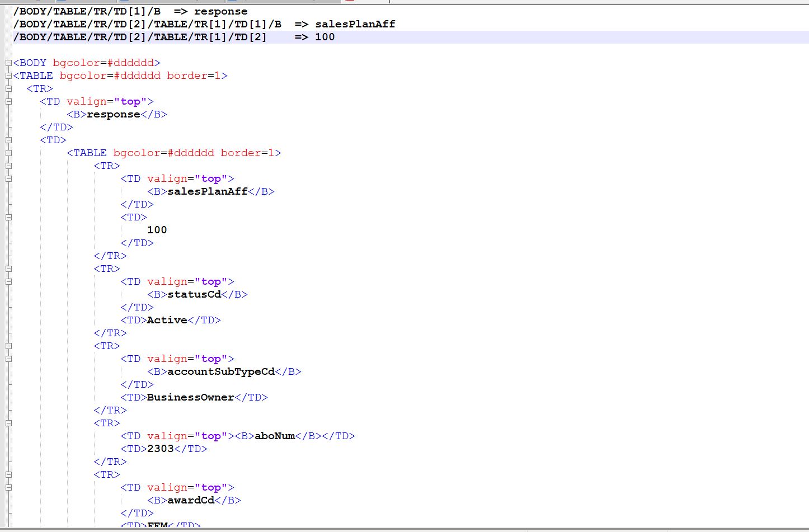Collapse the TR row containing awardCd
This screenshot has width=809, height=532.
coord(8,474)
